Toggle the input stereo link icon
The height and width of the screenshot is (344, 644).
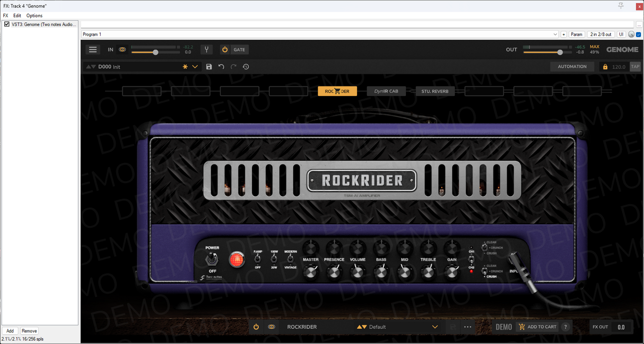(123, 50)
